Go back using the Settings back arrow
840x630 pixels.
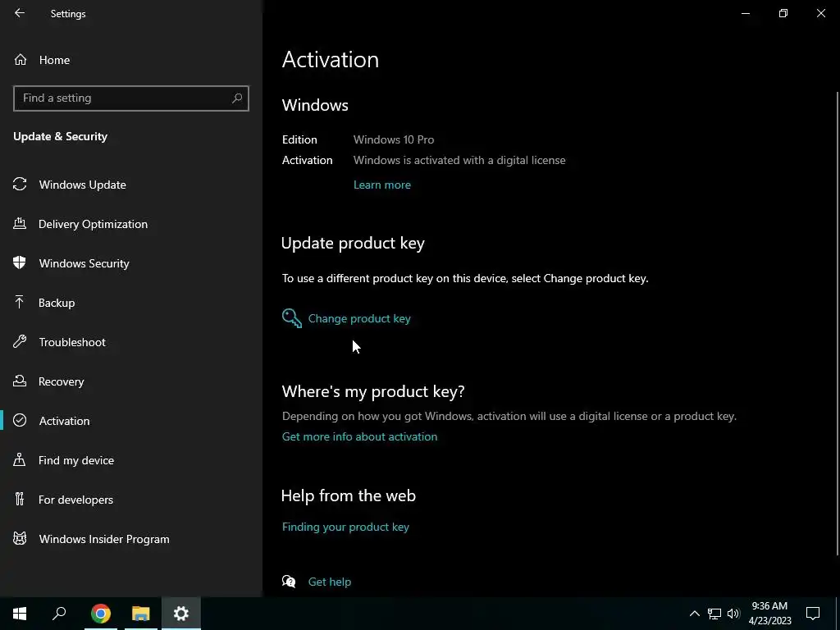click(20, 13)
